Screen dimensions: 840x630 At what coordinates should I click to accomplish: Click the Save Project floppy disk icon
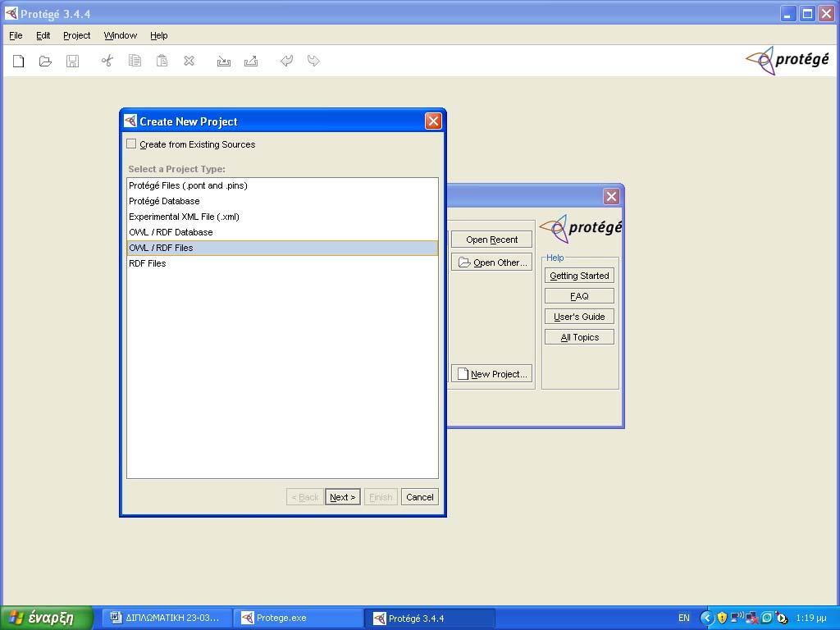tap(72, 61)
